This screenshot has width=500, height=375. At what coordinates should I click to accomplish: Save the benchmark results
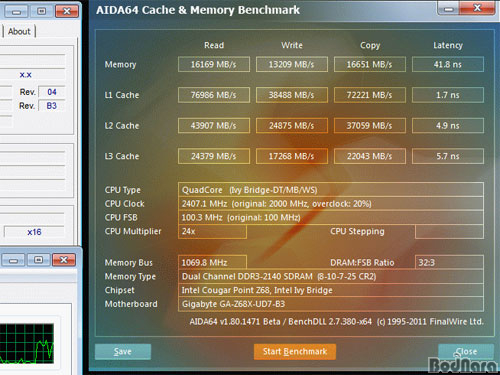point(123,352)
